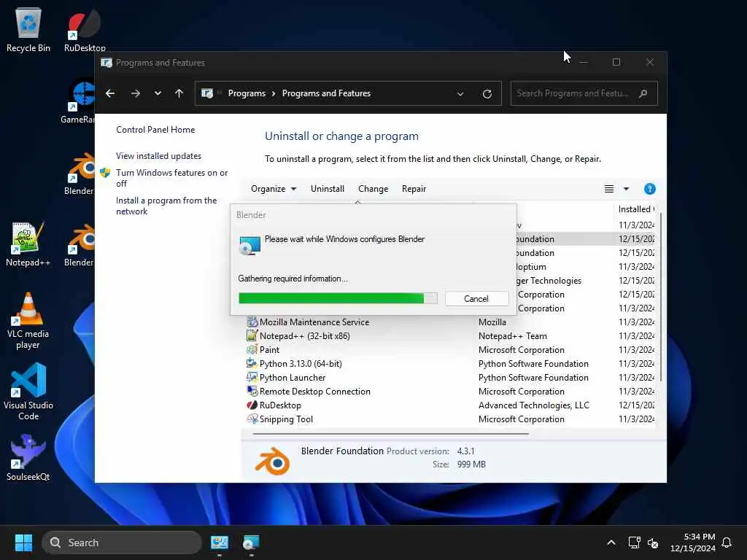This screenshot has height=560, width=747.
Task: Open the notifications bell
Action: pyautogui.click(x=727, y=542)
